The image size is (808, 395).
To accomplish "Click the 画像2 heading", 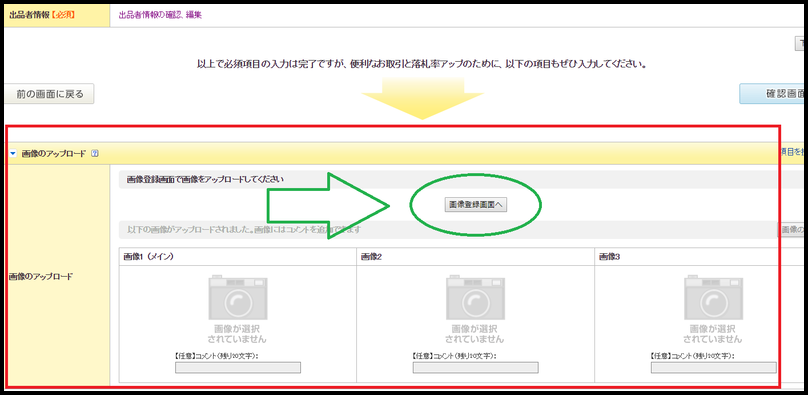I will click(x=371, y=256).
